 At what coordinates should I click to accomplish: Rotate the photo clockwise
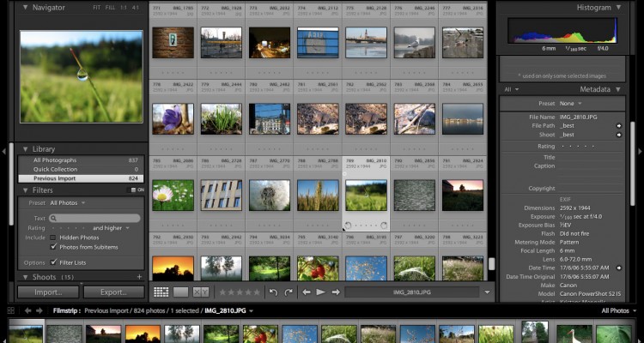(289, 292)
